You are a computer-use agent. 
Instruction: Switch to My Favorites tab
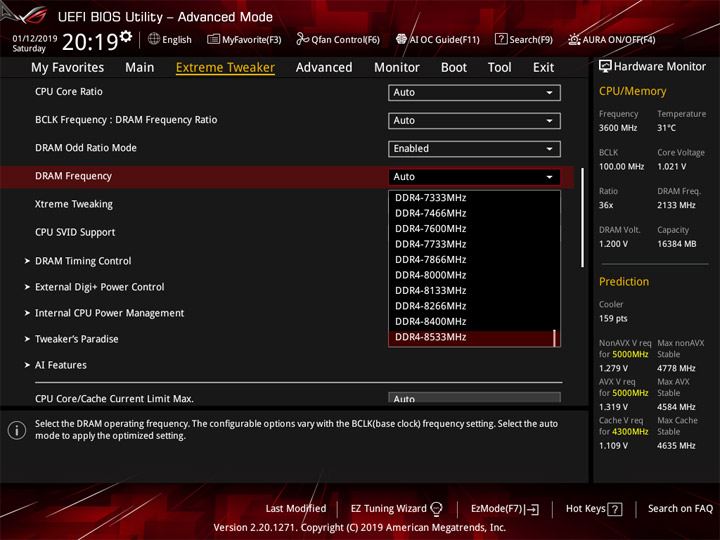(68, 68)
